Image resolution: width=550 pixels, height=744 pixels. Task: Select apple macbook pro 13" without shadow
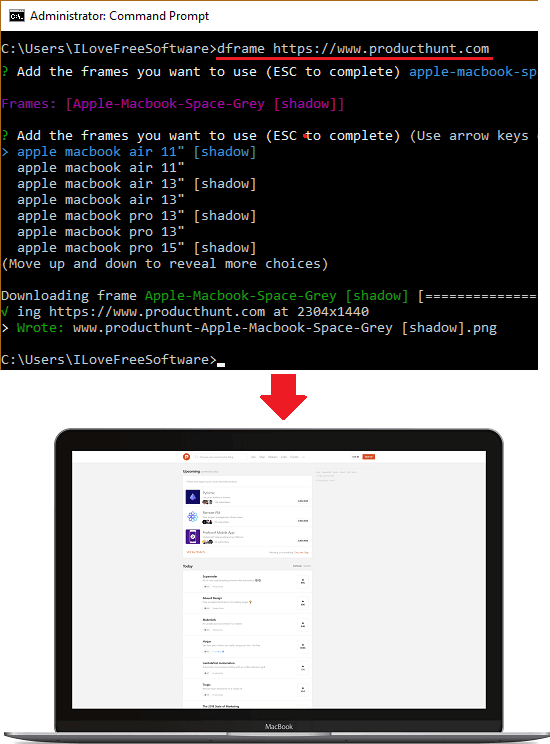click(x=101, y=232)
